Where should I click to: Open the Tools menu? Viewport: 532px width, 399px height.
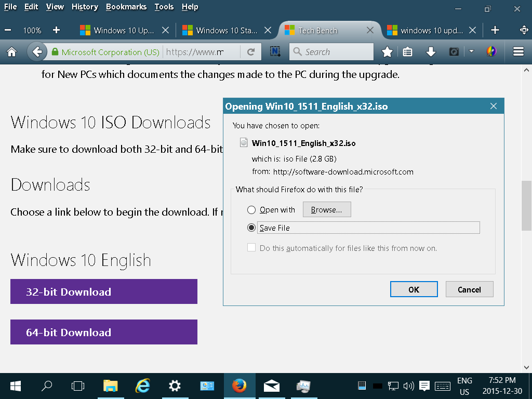click(164, 7)
